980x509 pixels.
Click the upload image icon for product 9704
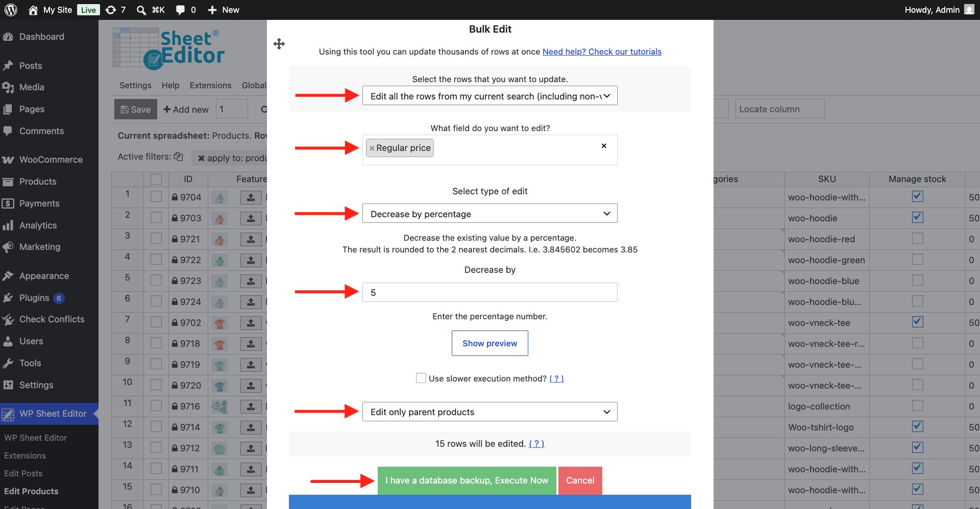(251, 197)
